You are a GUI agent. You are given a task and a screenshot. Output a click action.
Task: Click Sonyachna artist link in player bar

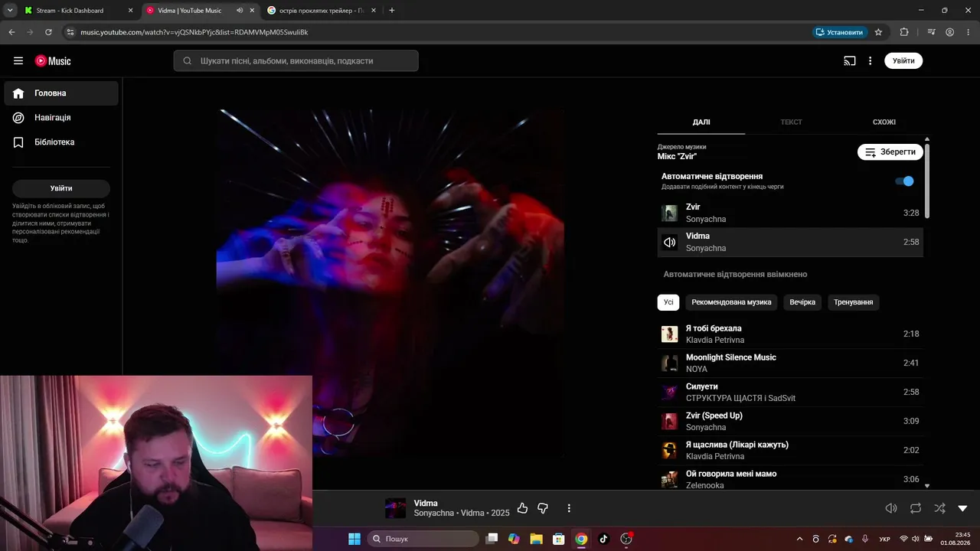point(434,513)
